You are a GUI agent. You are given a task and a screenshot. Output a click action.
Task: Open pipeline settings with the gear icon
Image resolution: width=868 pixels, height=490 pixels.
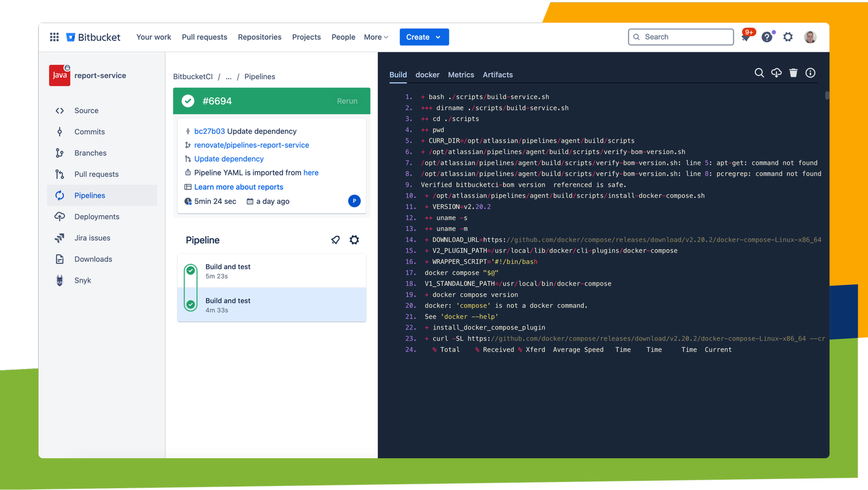(x=354, y=240)
